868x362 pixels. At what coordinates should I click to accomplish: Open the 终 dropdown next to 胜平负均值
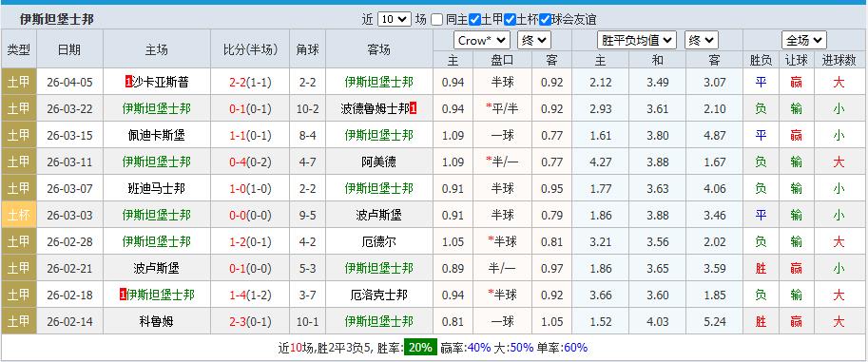pyautogui.click(x=702, y=41)
